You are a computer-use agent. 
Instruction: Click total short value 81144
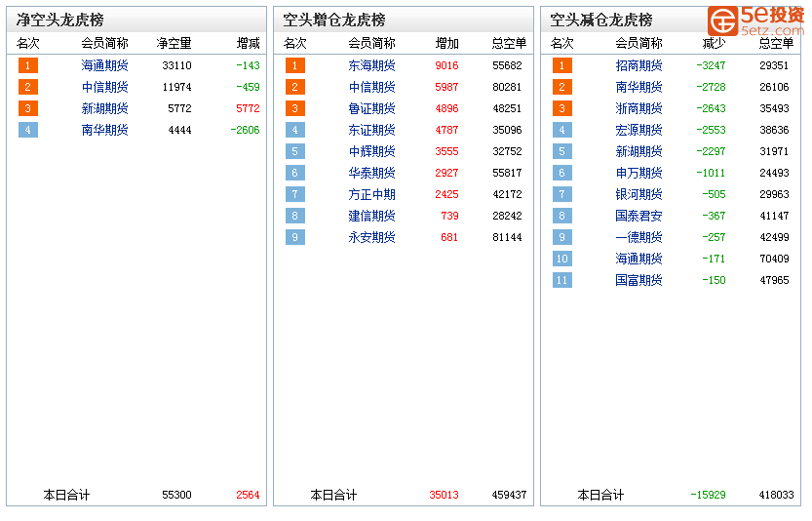click(x=507, y=237)
